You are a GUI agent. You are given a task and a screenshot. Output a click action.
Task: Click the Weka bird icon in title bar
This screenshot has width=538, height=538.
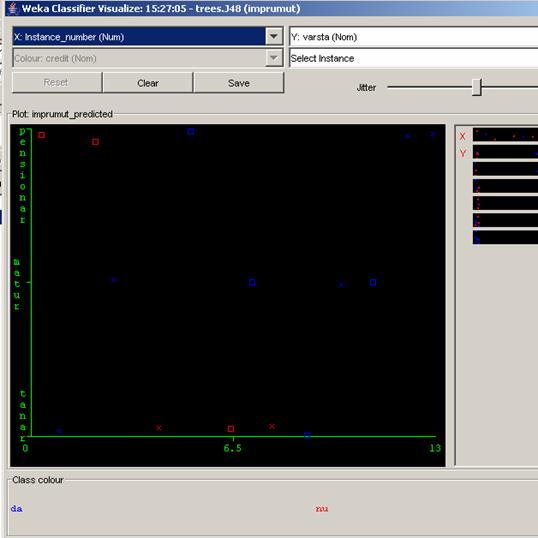13,8
